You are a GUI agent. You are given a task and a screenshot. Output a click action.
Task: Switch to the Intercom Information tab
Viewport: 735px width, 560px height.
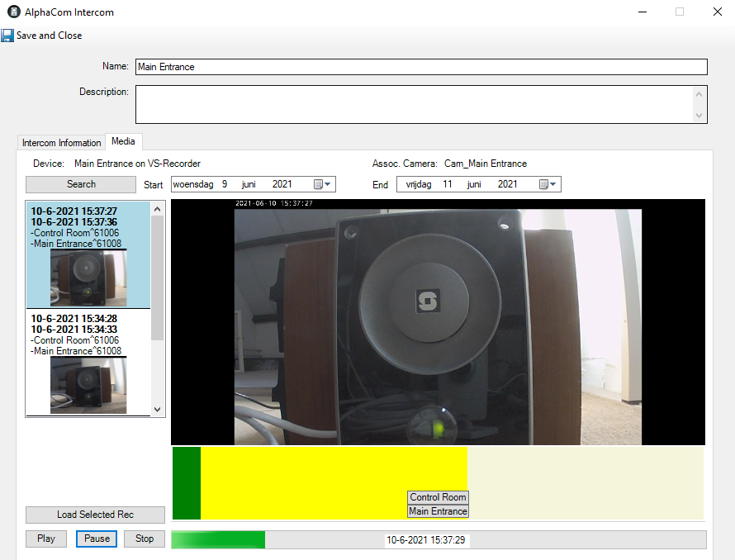61,143
